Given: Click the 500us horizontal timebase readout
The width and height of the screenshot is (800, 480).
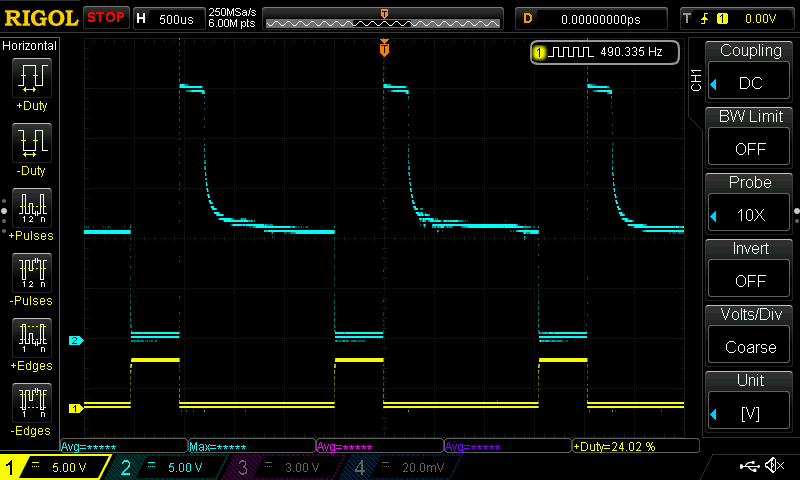Looking at the screenshot, I should click(x=168, y=18).
